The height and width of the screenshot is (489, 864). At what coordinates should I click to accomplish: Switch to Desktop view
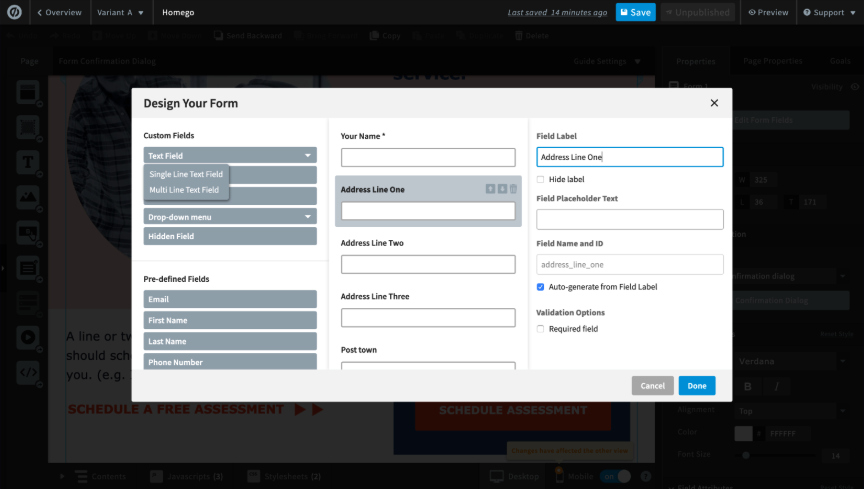pyautogui.click(x=514, y=476)
